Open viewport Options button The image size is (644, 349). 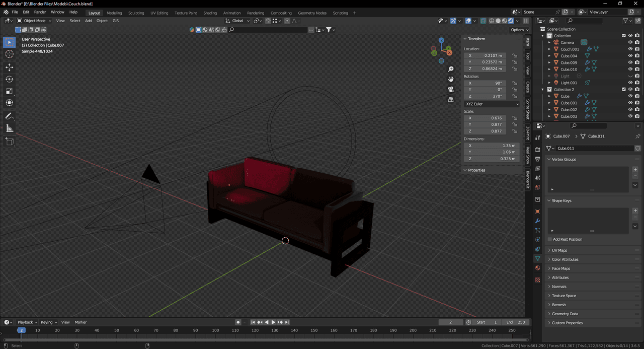(x=519, y=30)
